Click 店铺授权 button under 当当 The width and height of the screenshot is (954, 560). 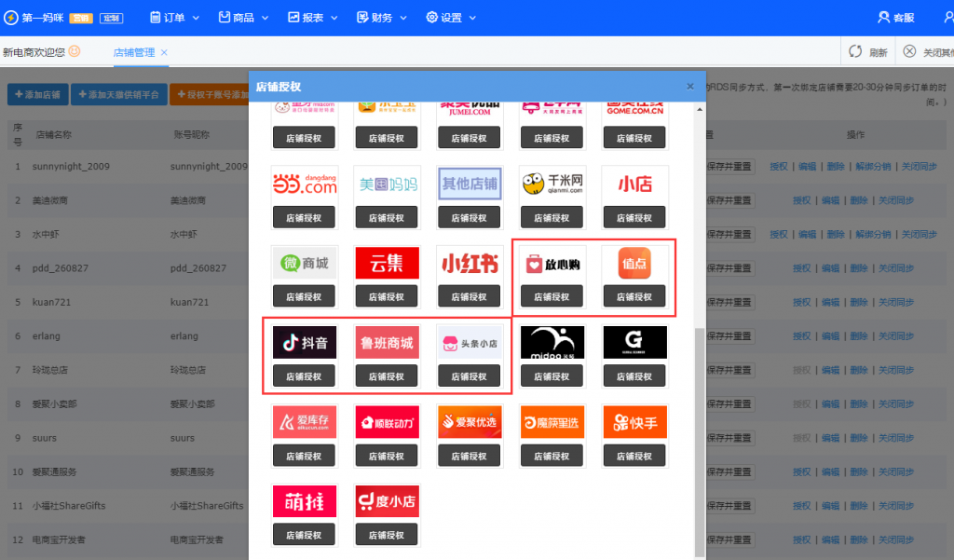click(305, 217)
